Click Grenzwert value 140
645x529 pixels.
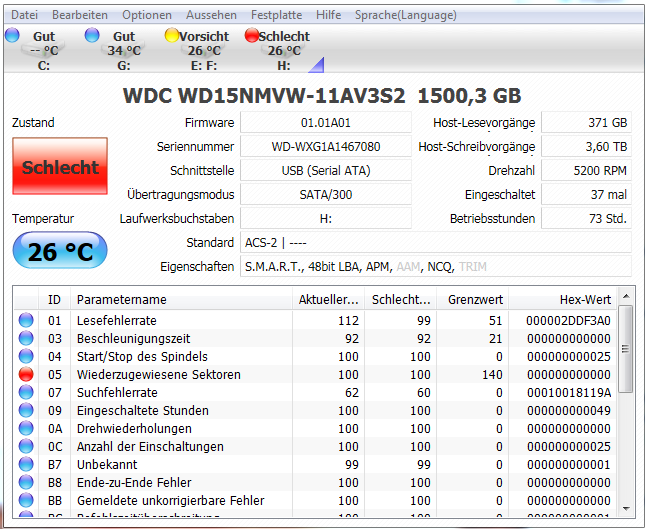pyautogui.click(x=492, y=374)
